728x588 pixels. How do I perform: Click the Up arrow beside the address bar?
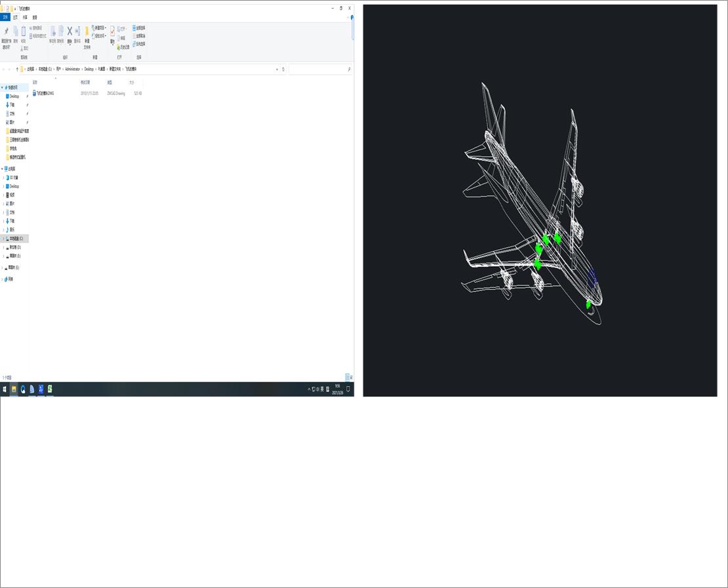click(17, 69)
